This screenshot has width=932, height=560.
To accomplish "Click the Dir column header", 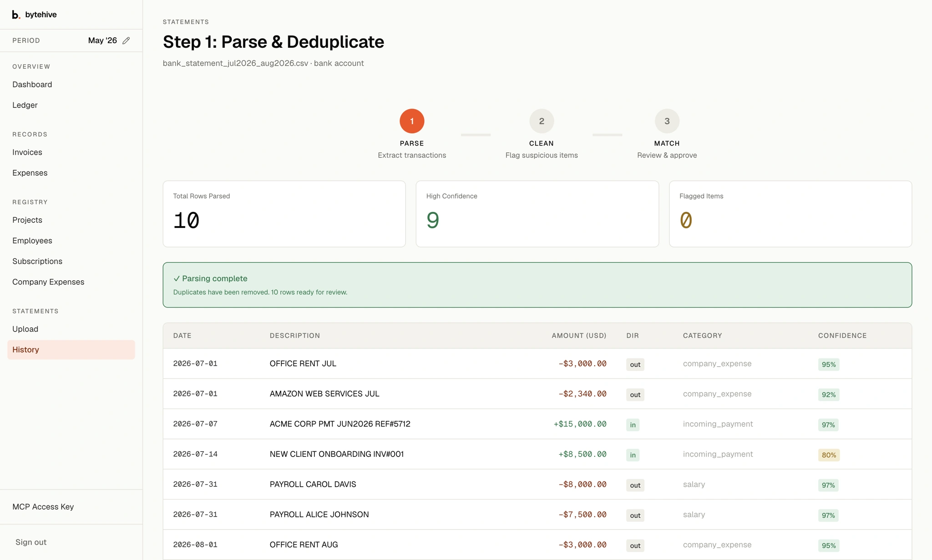I will point(633,336).
